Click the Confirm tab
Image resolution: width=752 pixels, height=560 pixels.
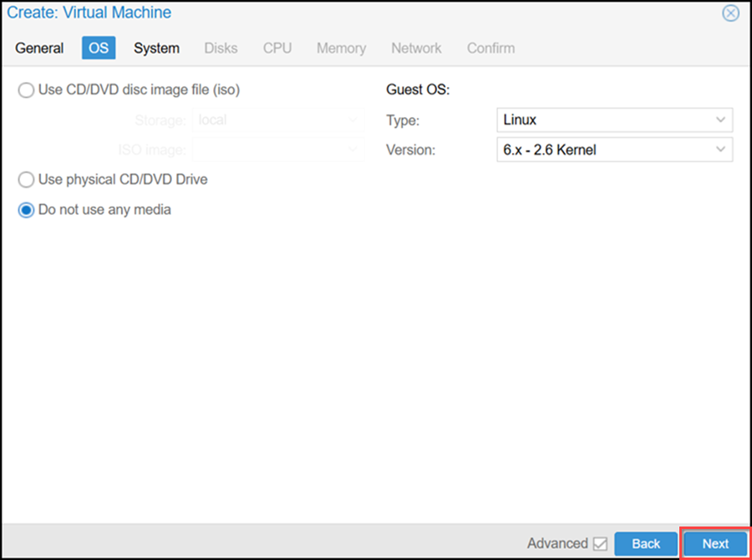(490, 48)
